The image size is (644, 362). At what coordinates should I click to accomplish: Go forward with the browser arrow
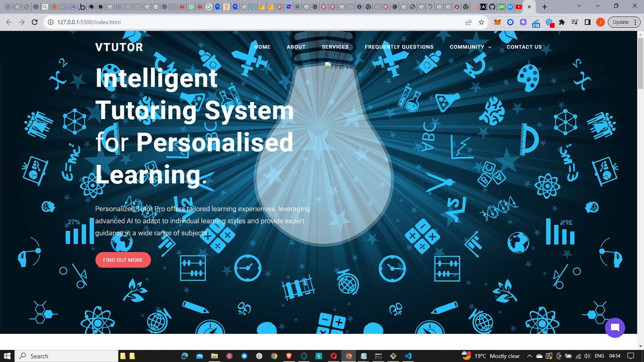pos(22,22)
